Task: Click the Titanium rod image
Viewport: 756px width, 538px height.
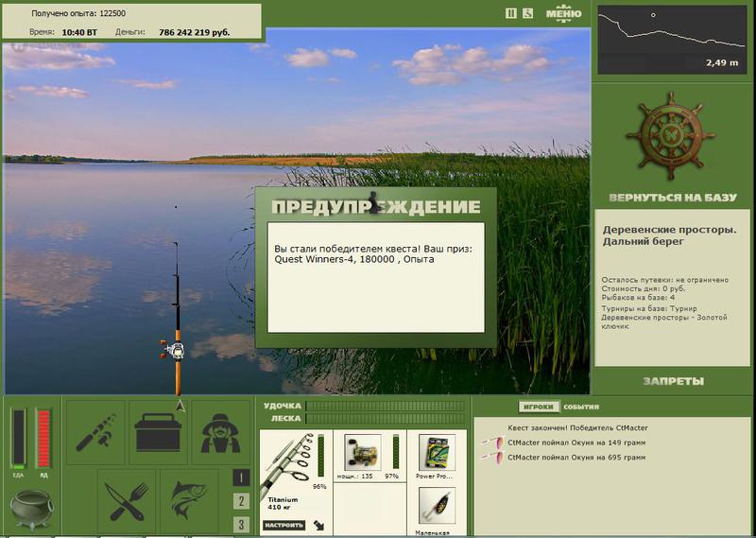Action: [287, 463]
